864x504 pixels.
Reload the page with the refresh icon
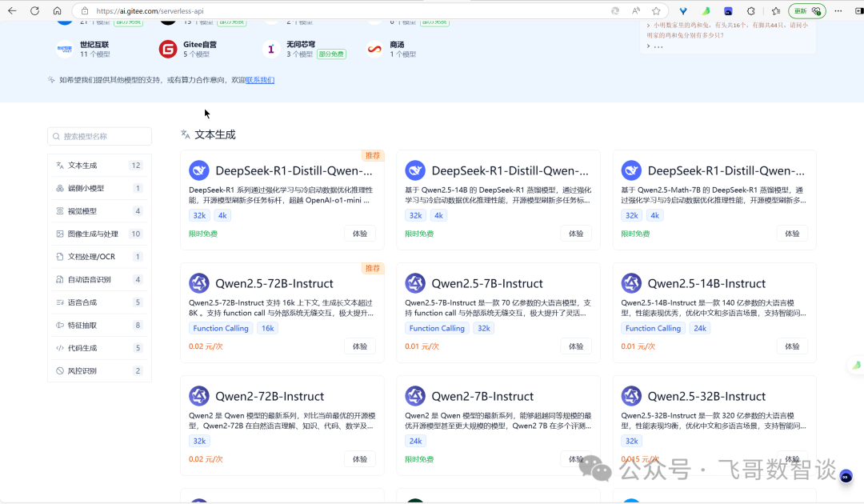pyautogui.click(x=34, y=10)
